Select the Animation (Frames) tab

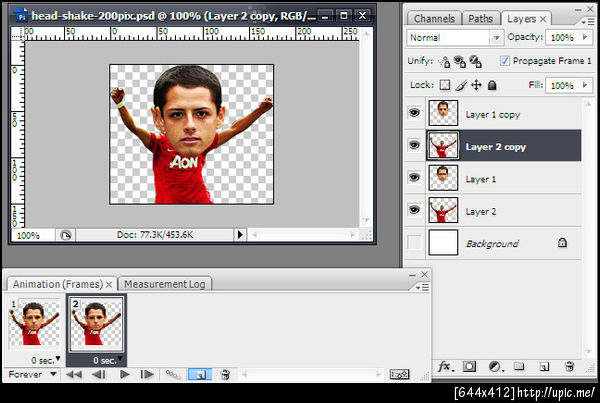(58, 284)
